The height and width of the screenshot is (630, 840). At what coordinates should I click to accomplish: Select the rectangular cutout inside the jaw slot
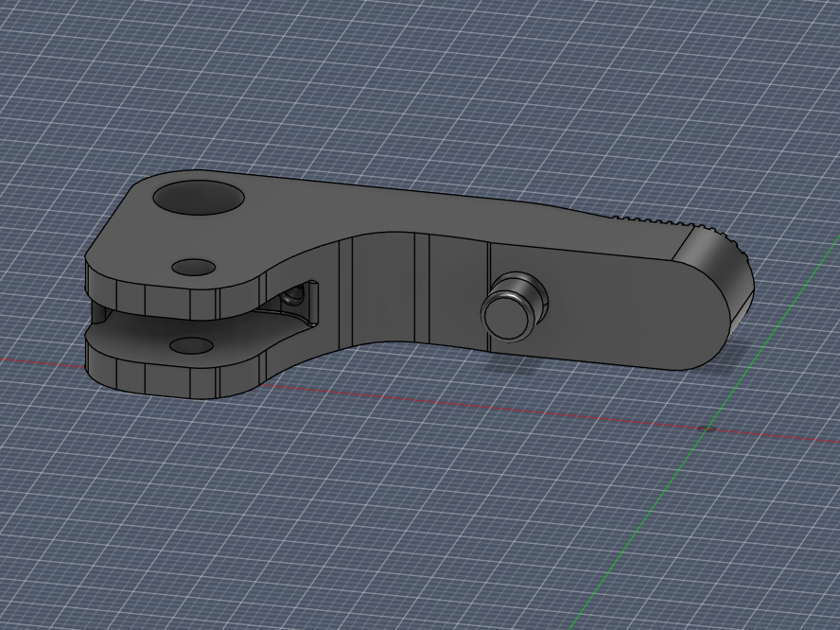(300, 303)
